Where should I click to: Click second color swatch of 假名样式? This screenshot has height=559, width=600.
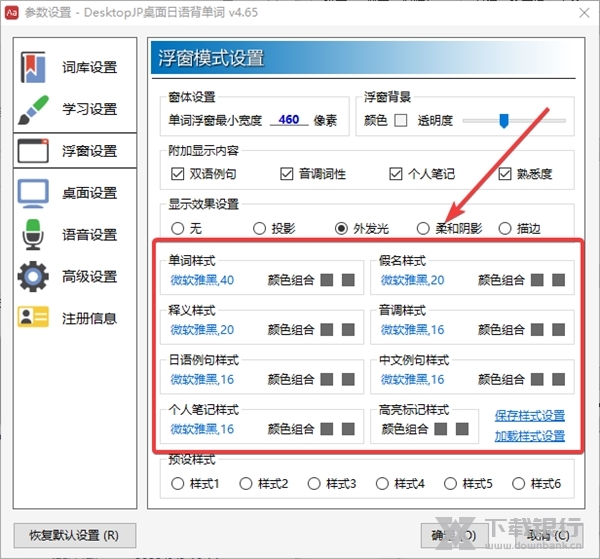(x=559, y=280)
